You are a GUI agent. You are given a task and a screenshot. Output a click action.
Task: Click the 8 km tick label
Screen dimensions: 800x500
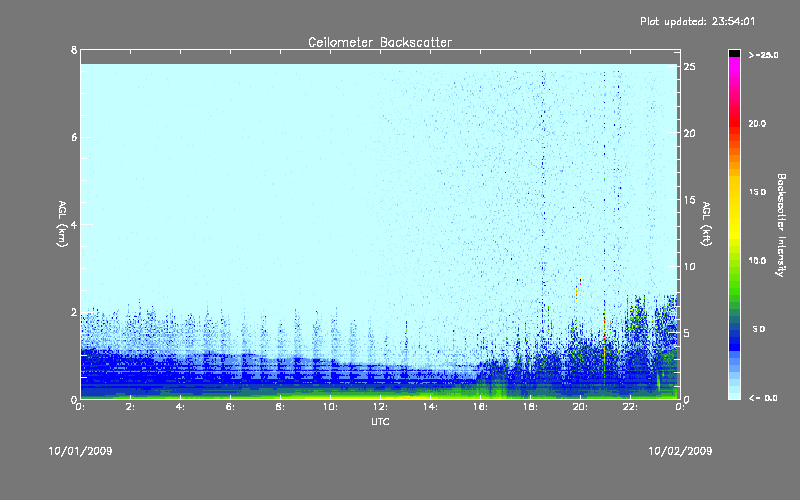pos(74,50)
